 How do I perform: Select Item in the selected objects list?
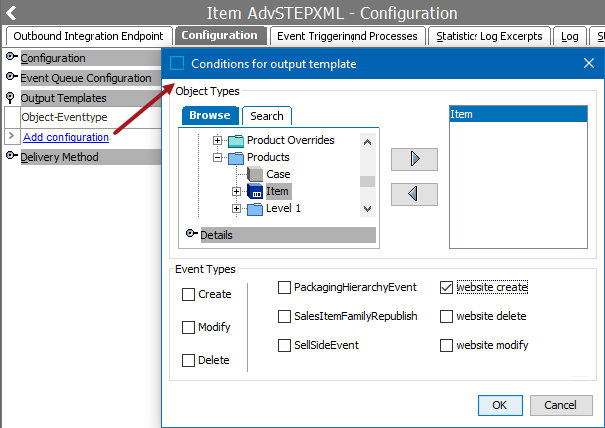(515, 115)
